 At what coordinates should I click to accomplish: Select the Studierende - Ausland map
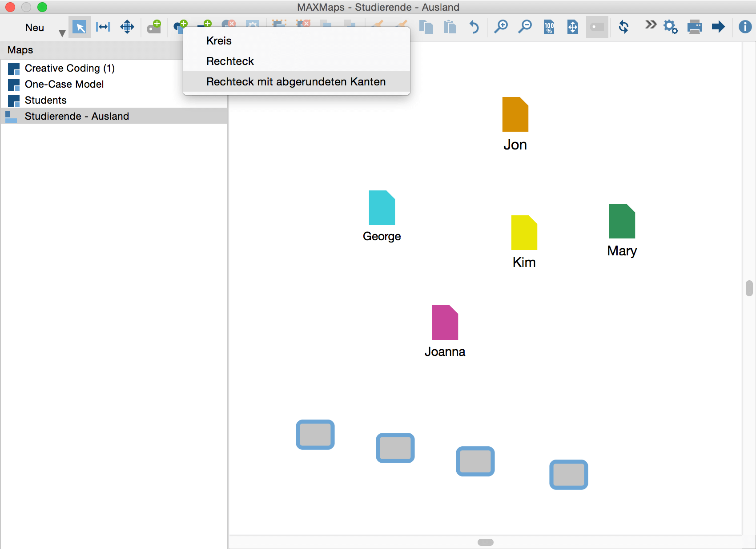pyautogui.click(x=114, y=116)
